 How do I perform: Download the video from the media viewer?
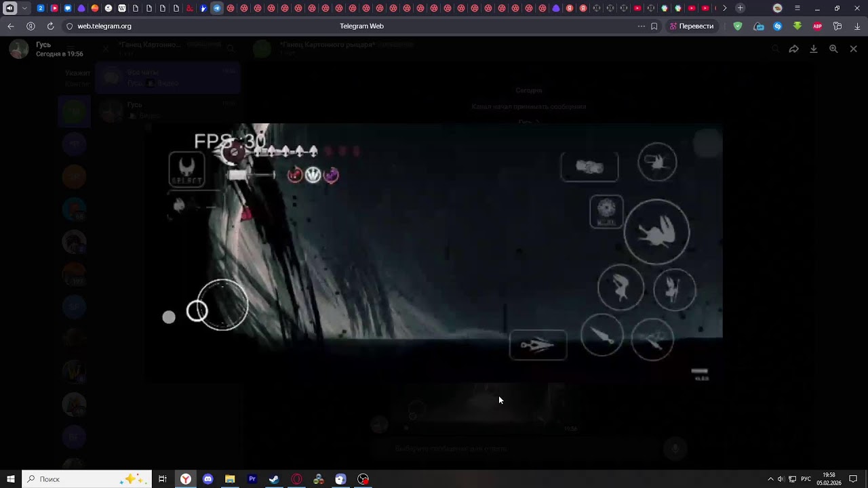[814, 49]
